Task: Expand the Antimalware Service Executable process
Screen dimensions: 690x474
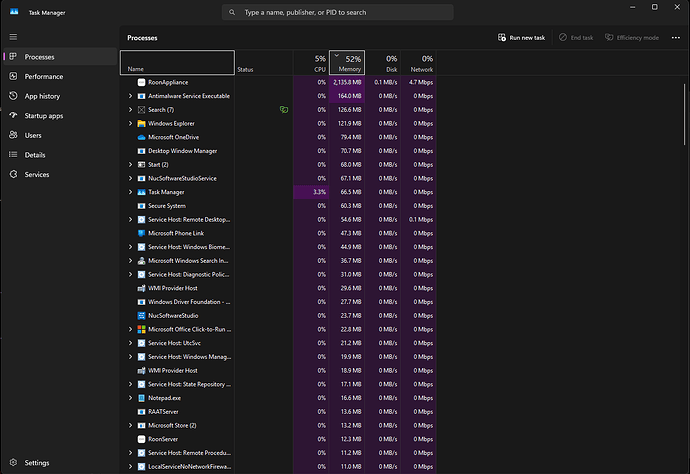Action: pyautogui.click(x=130, y=96)
